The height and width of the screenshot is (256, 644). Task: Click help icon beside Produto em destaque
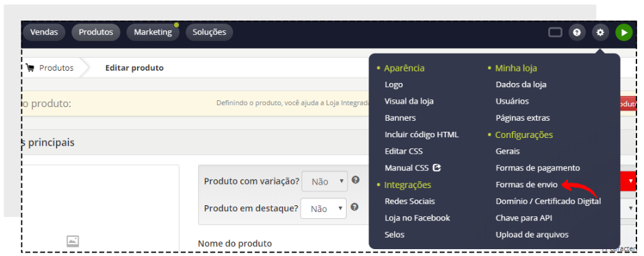[x=354, y=207]
